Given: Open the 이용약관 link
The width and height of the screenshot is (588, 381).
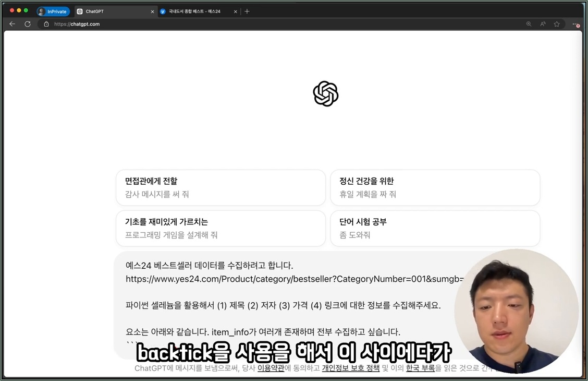Looking at the screenshot, I should click(x=271, y=368).
